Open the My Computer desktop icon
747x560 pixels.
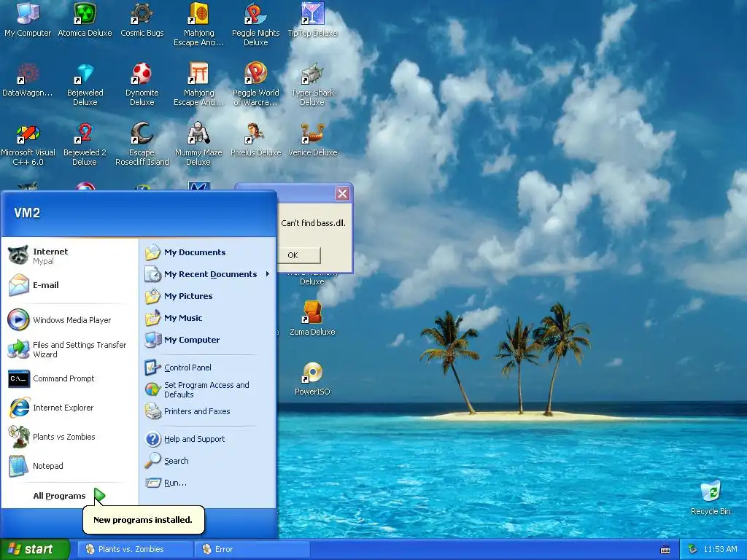pyautogui.click(x=28, y=19)
